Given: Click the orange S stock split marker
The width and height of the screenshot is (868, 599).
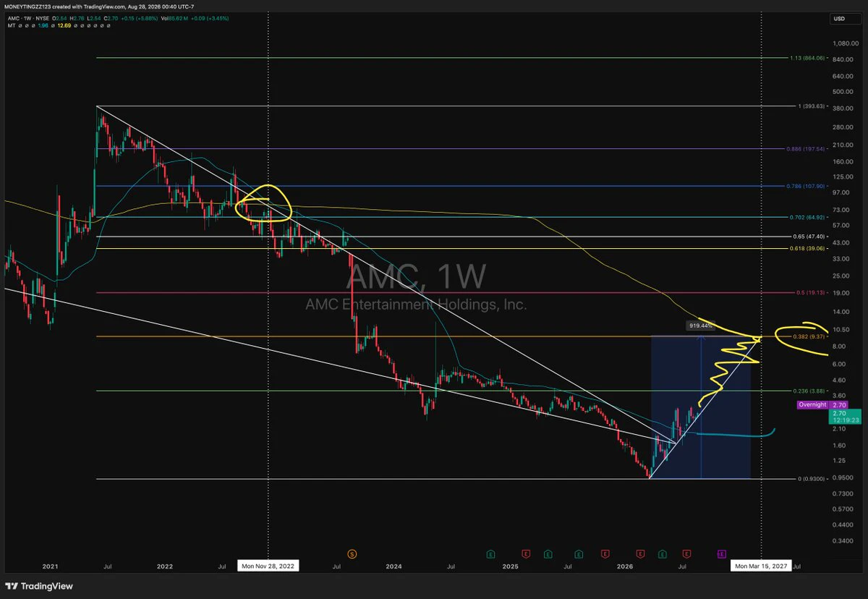Looking at the screenshot, I should tap(352, 554).
